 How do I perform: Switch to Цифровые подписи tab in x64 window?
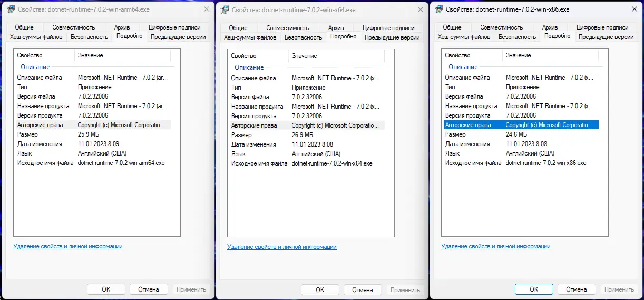(388, 28)
